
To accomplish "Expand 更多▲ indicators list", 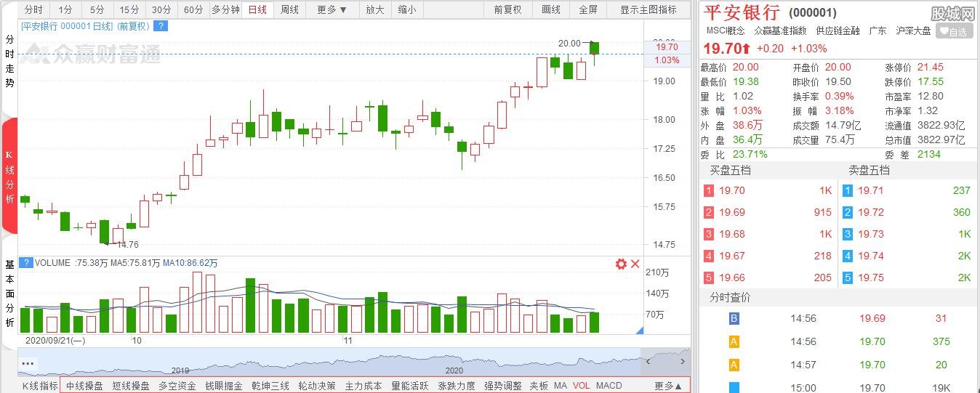I will (668, 386).
